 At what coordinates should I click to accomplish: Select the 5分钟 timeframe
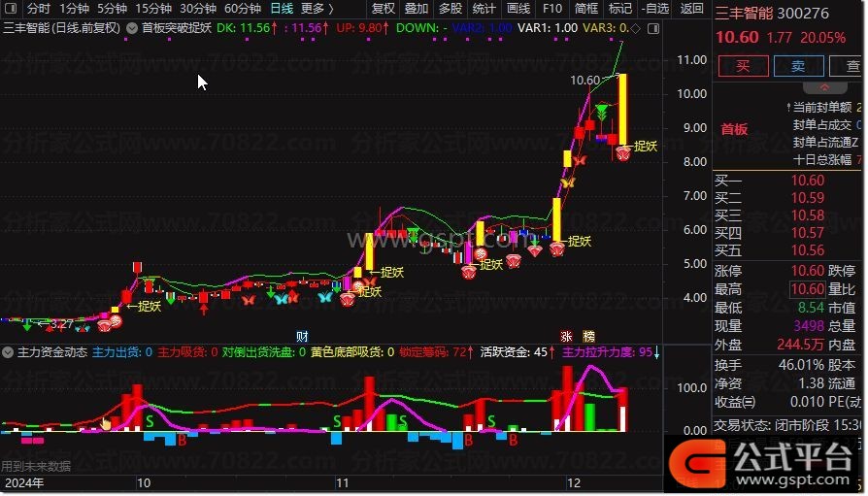[113, 9]
